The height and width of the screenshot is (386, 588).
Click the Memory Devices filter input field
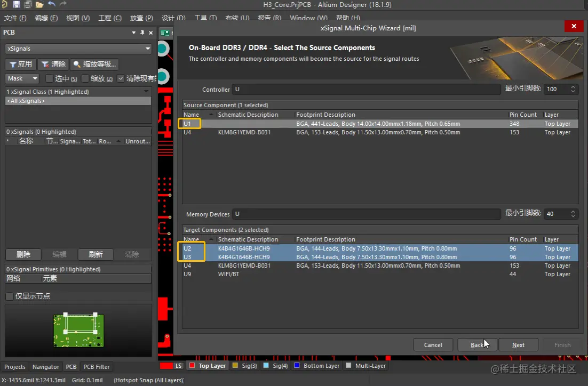pyautogui.click(x=367, y=214)
